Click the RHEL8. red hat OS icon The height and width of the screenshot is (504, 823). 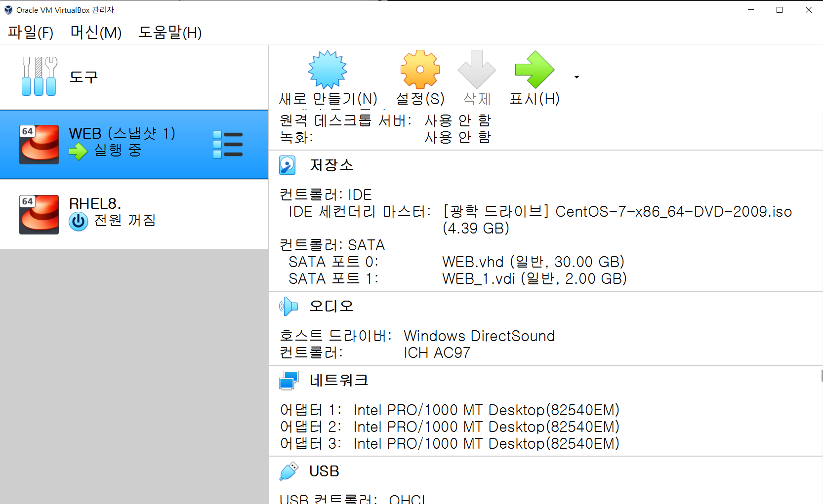point(39,214)
